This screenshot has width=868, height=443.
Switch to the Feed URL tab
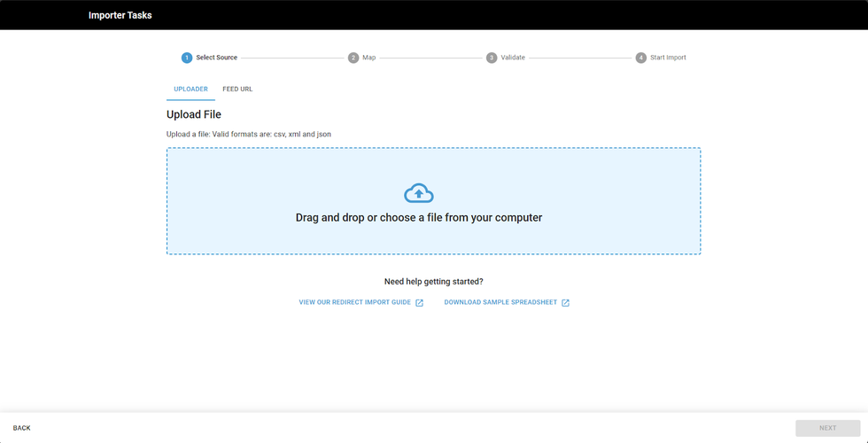237,89
